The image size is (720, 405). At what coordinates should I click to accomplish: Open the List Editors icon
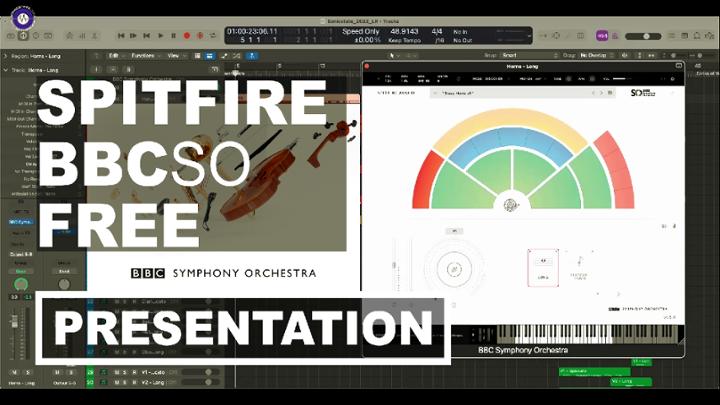(672, 36)
